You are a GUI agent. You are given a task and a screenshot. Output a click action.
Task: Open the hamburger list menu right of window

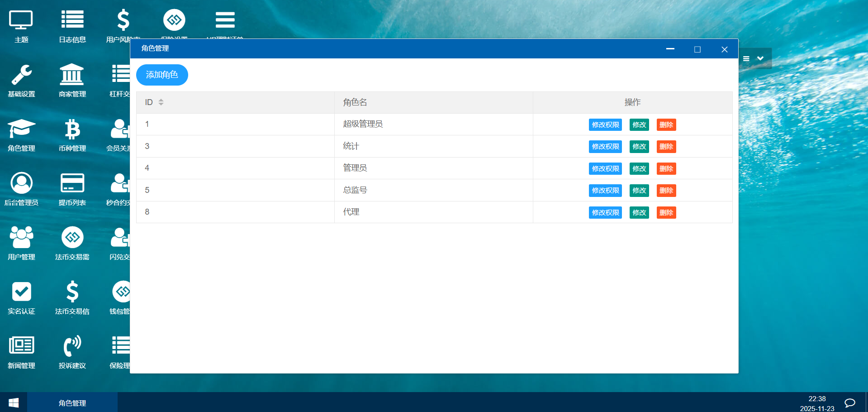(x=746, y=59)
